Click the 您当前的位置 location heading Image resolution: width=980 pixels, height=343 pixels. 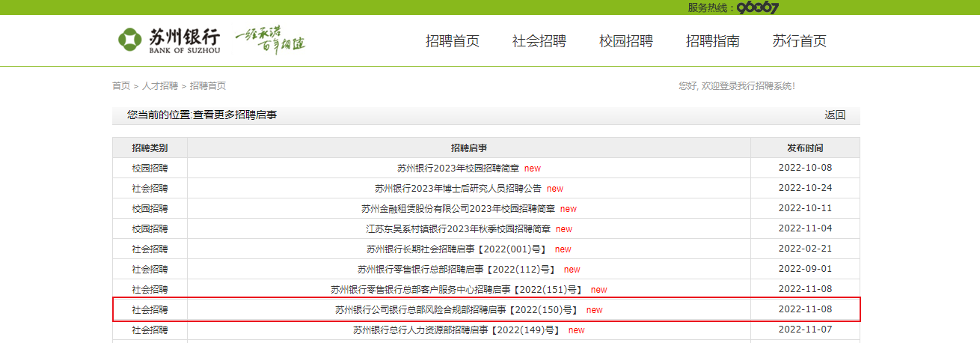[x=202, y=115]
